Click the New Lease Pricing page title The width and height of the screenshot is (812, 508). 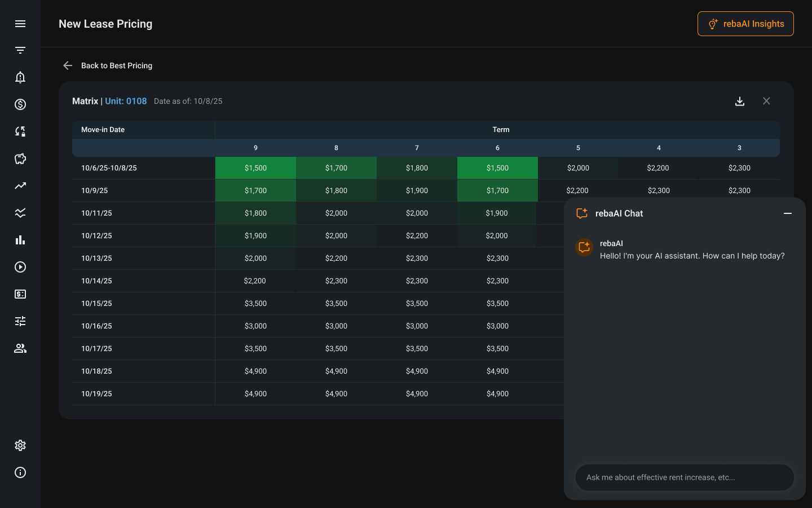coord(105,24)
